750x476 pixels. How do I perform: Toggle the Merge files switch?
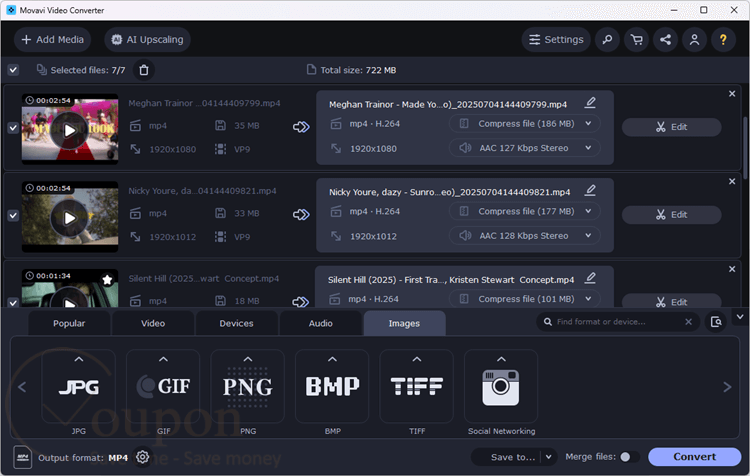coord(629,457)
